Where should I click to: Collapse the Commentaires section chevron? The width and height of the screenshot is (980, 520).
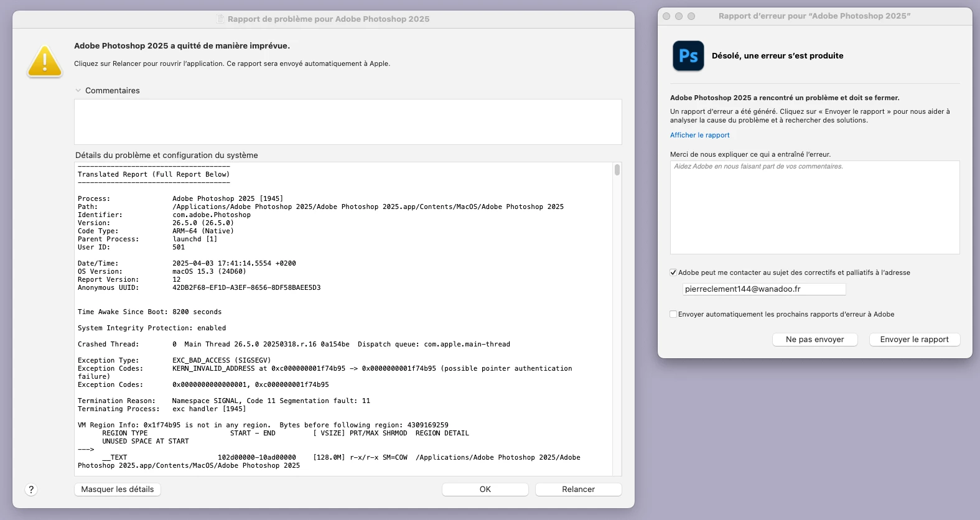[x=78, y=90]
